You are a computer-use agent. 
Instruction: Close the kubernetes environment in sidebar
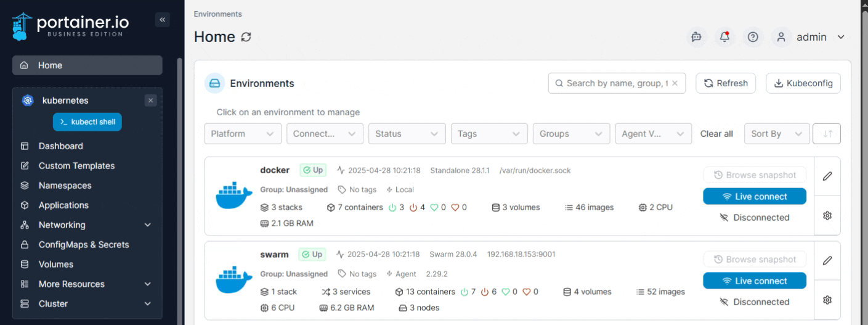pyautogui.click(x=151, y=101)
